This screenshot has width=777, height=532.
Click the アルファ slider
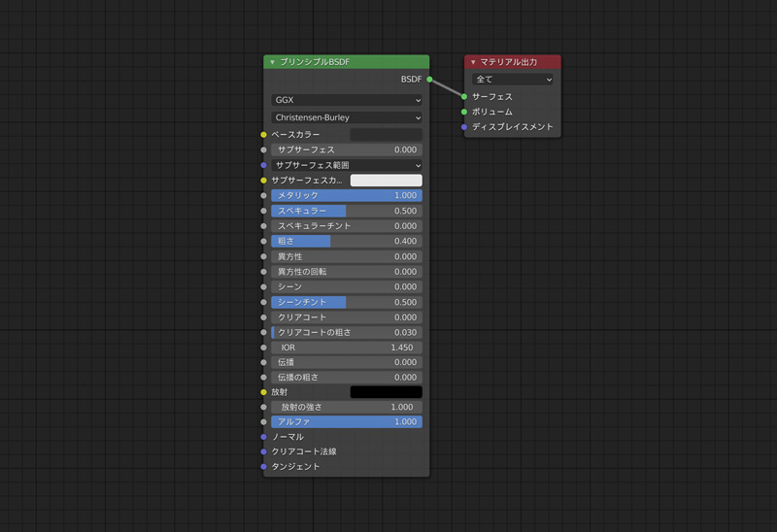[x=347, y=422]
